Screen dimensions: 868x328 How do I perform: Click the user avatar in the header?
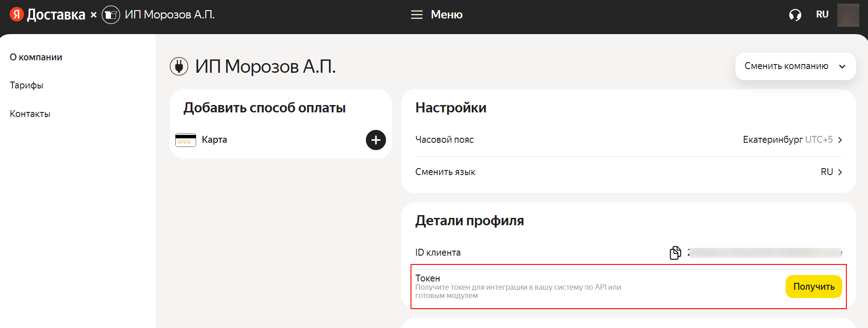[848, 15]
